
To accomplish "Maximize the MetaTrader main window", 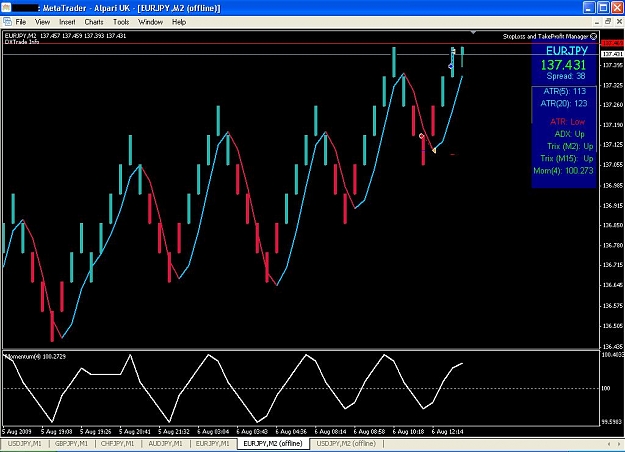I will point(603,8).
